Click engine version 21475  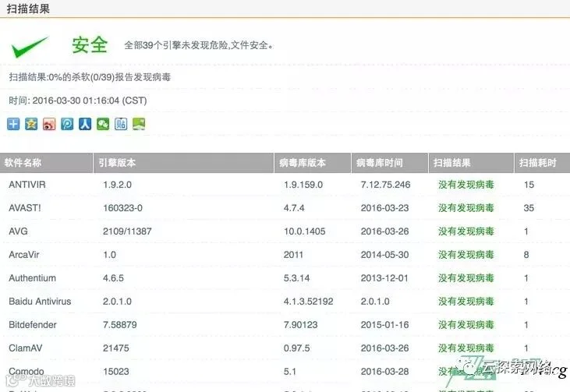[116, 348]
